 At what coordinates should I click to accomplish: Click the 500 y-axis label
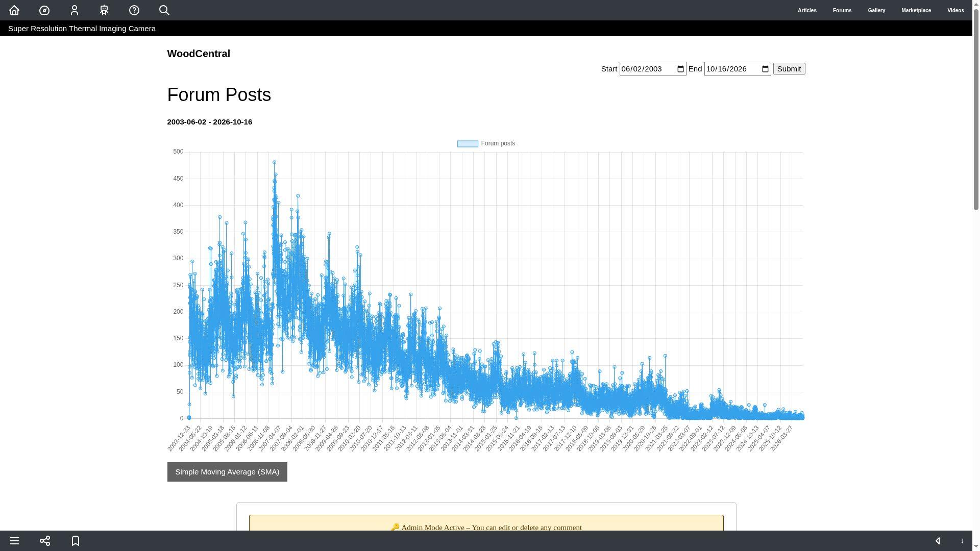coord(178,152)
